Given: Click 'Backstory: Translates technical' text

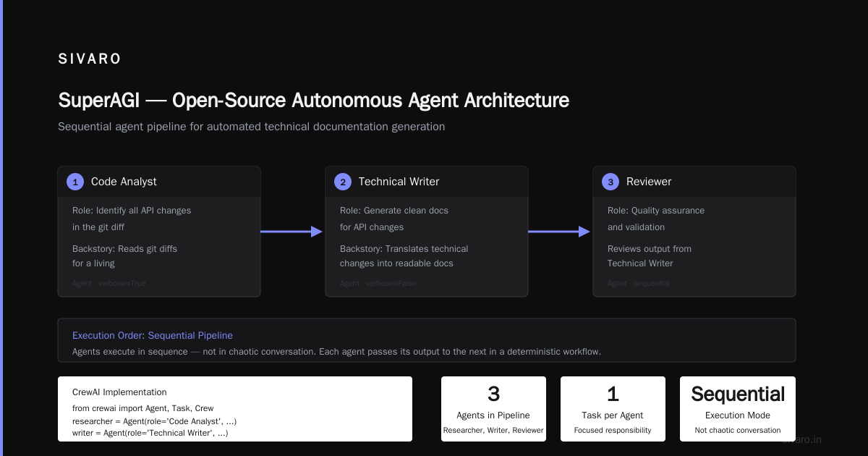Looking at the screenshot, I should coord(404,249).
